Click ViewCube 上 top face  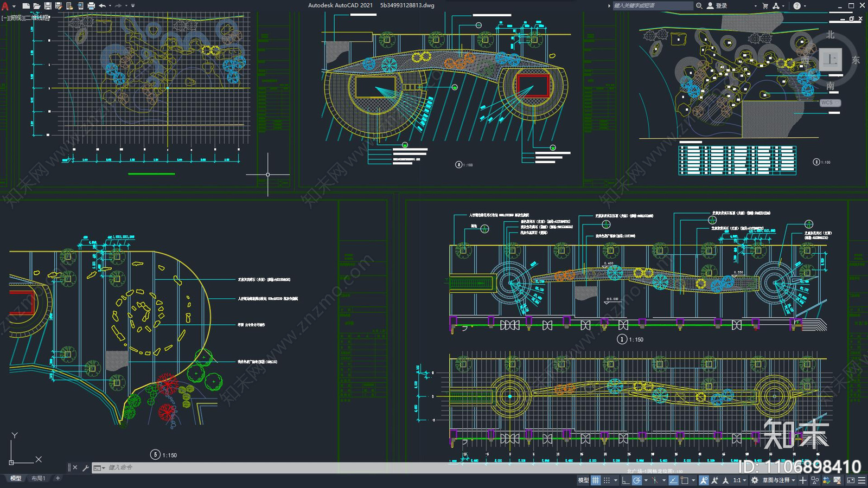pyautogui.click(x=830, y=60)
